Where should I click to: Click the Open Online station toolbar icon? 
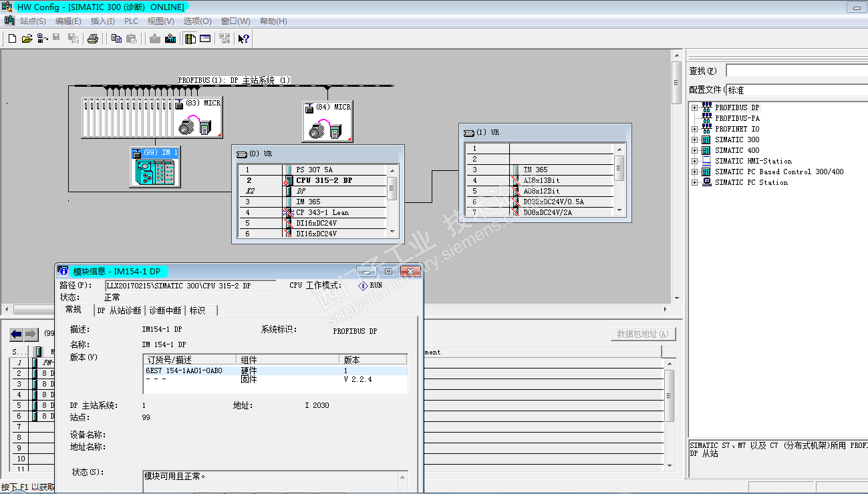pyautogui.click(x=42, y=39)
